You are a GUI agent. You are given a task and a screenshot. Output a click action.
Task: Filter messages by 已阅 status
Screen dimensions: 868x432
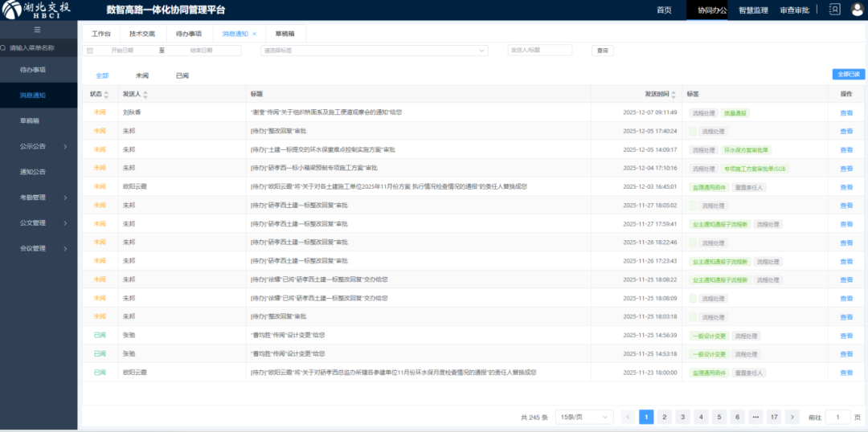182,75
